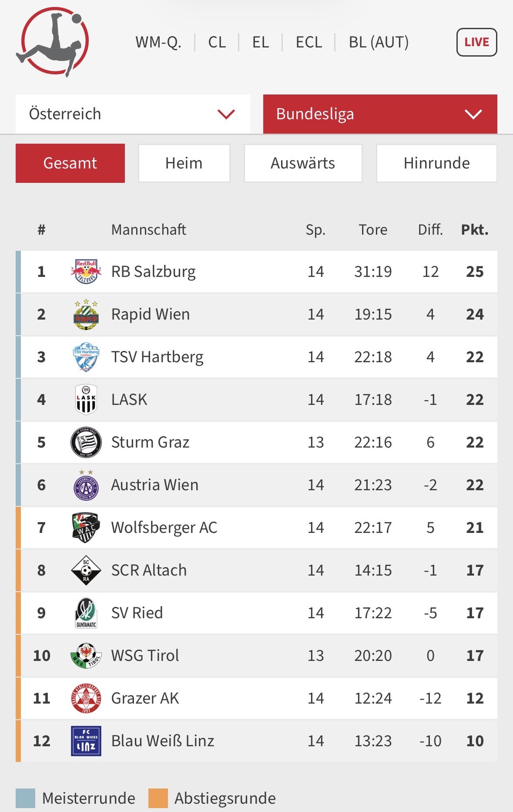This screenshot has height=812, width=513.
Task: Select the Gesamt table filter
Action: pos(70,163)
